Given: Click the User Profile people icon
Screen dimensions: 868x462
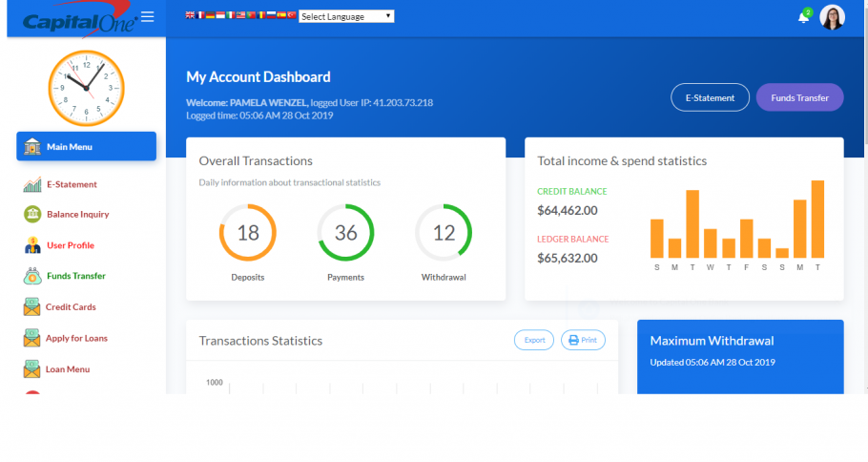Looking at the screenshot, I should (32, 245).
